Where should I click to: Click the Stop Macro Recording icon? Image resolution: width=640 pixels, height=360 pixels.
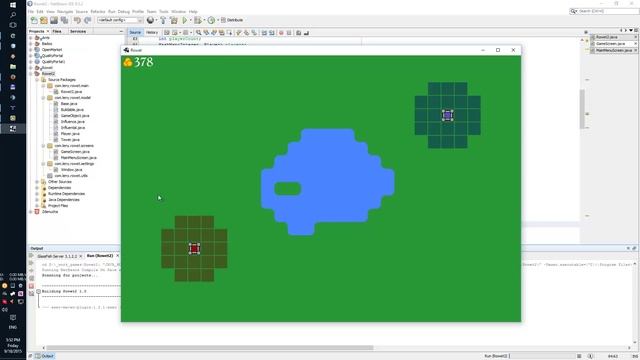click(x=289, y=33)
